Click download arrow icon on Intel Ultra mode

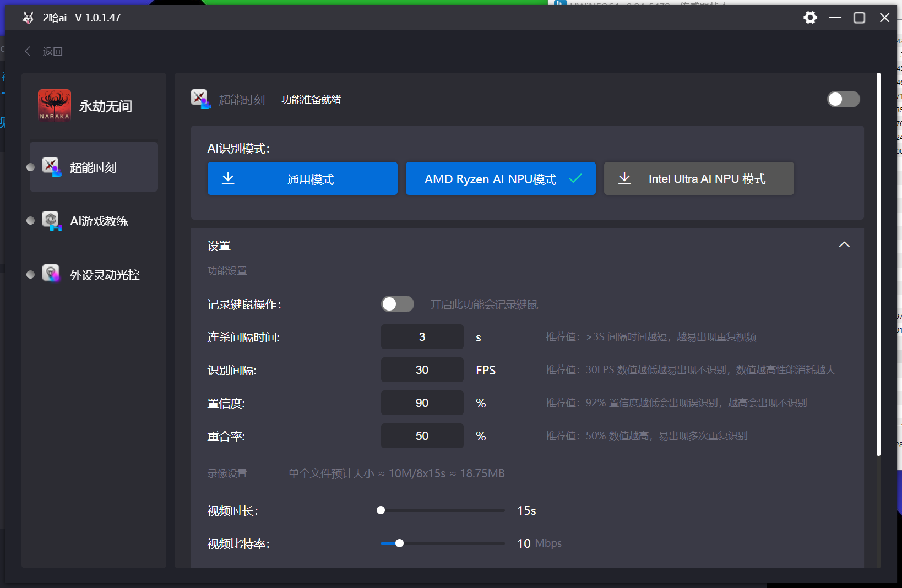coord(624,178)
